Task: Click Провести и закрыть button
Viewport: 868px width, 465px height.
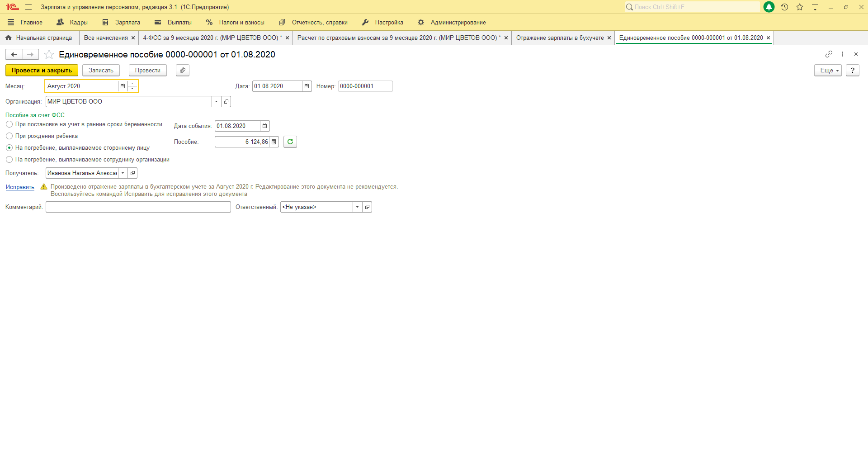Action: click(x=42, y=71)
